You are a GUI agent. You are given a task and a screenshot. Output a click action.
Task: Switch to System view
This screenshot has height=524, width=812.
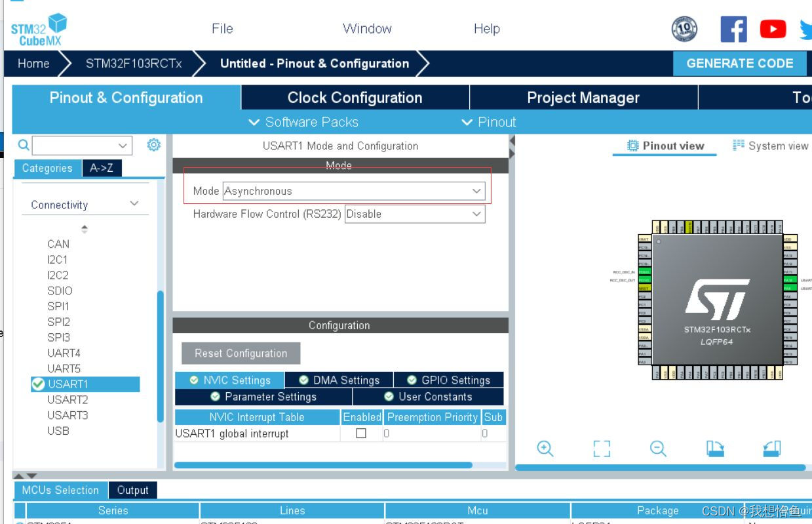tap(770, 146)
